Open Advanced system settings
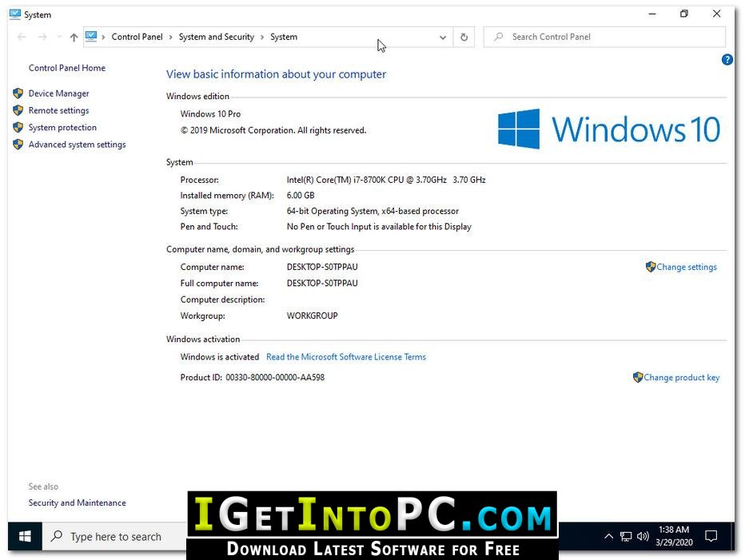The image size is (745, 560). point(77,145)
